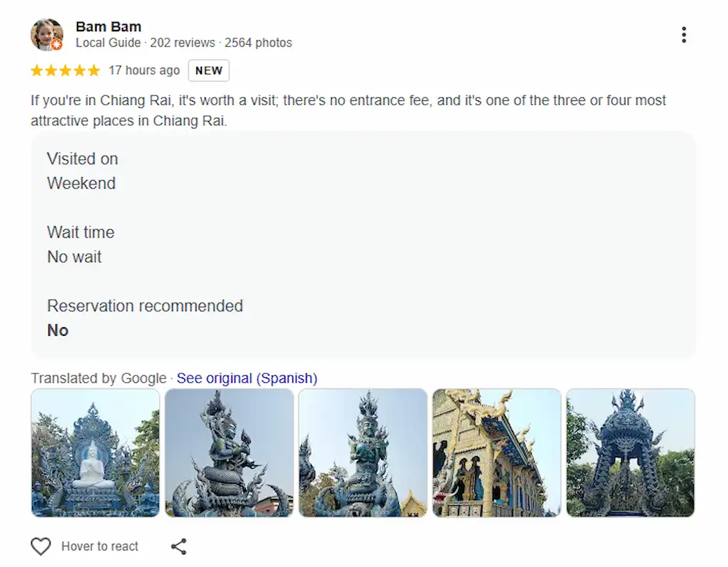Screen dimensions: 728x567
Task: Click the 2564 photos text
Action: coord(259,43)
